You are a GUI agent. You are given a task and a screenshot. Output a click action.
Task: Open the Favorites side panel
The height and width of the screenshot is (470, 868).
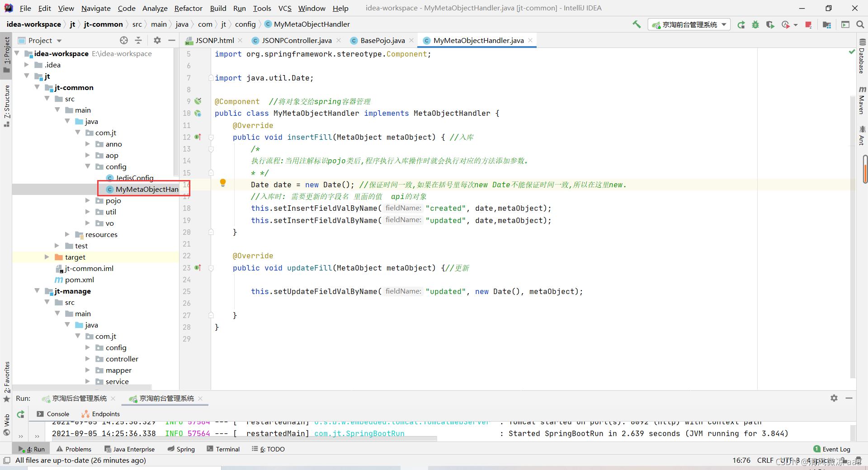[6, 381]
